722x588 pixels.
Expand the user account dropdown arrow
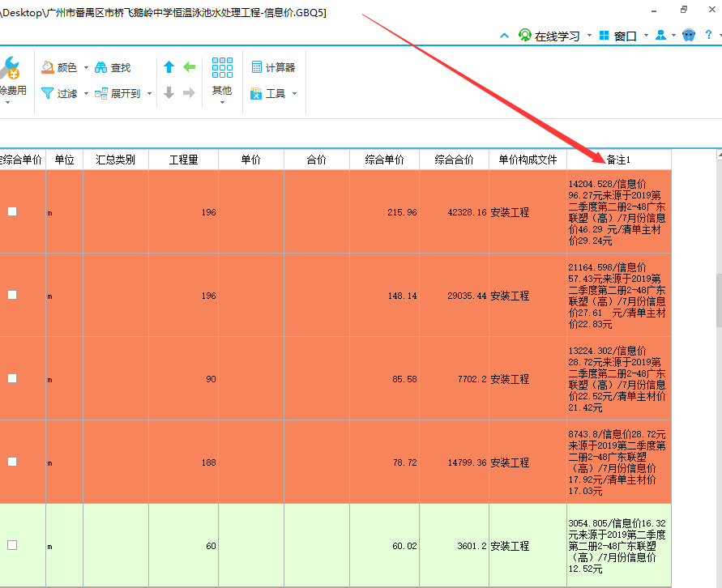click(673, 36)
